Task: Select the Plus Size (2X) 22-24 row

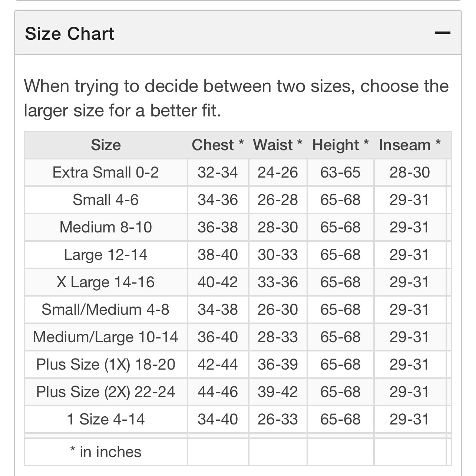Action: (238, 392)
